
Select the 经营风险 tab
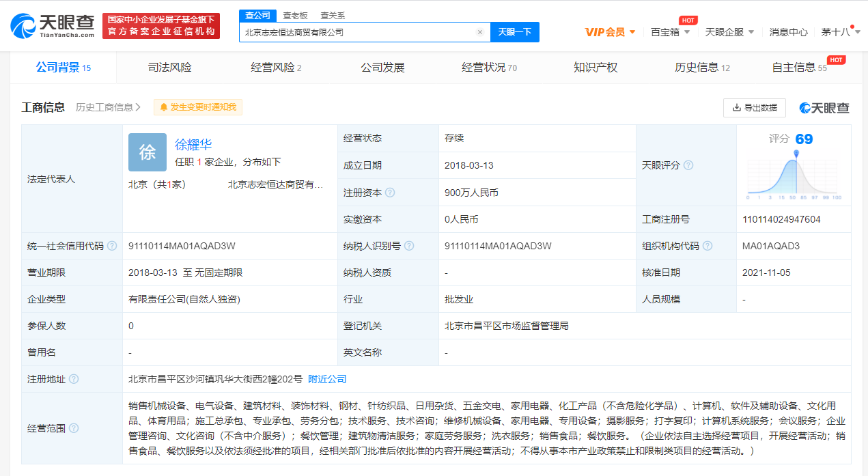pyautogui.click(x=276, y=68)
